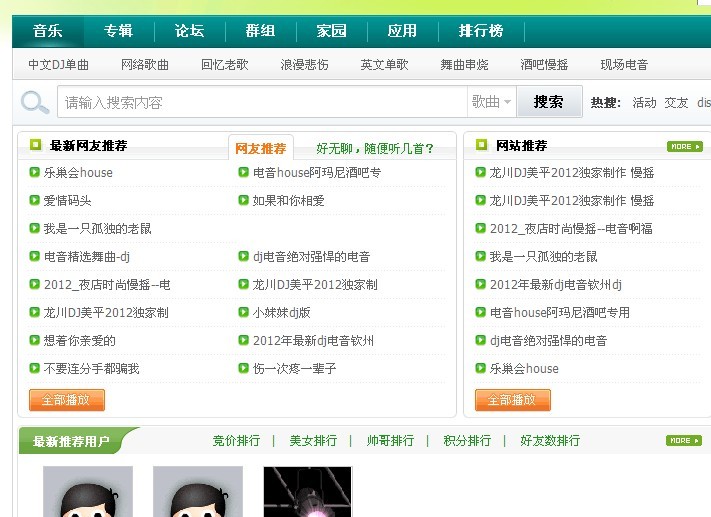This screenshot has width=711, height=517.
Task: Open the 群组 navigation tab
Action: tap(260, 31)
